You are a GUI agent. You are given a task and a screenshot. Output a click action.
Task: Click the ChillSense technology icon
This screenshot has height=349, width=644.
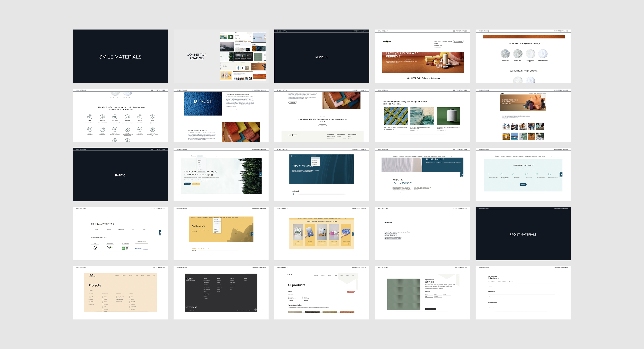pos(102,117)
